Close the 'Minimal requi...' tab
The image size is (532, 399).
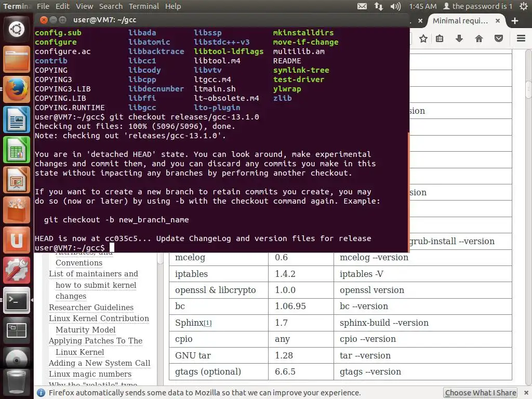(x=498, y=21)
